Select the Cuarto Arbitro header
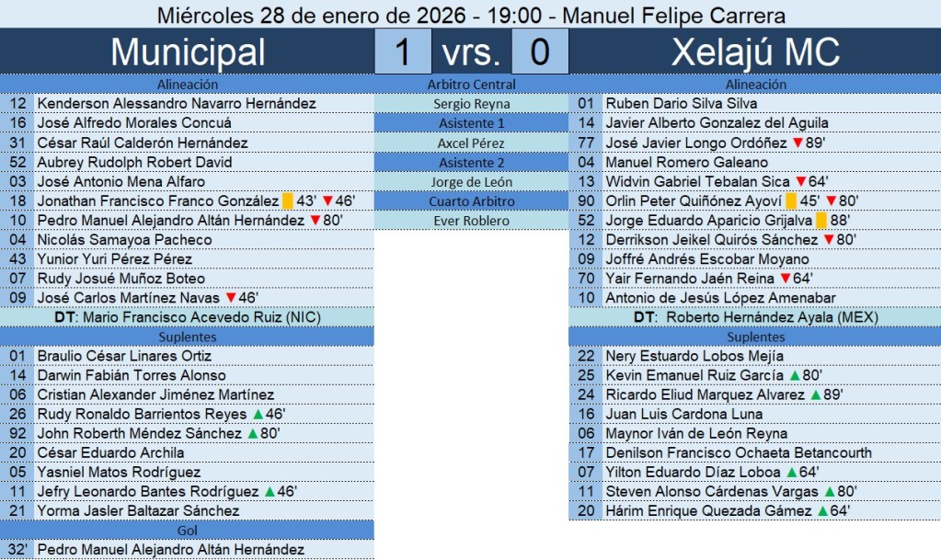 [471, 200]
